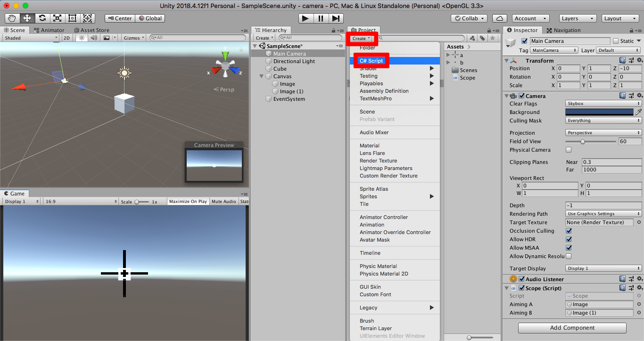This screenshot has width=644, height=341.
Task: Open Transform component help icon
Action: pos(623,60)
